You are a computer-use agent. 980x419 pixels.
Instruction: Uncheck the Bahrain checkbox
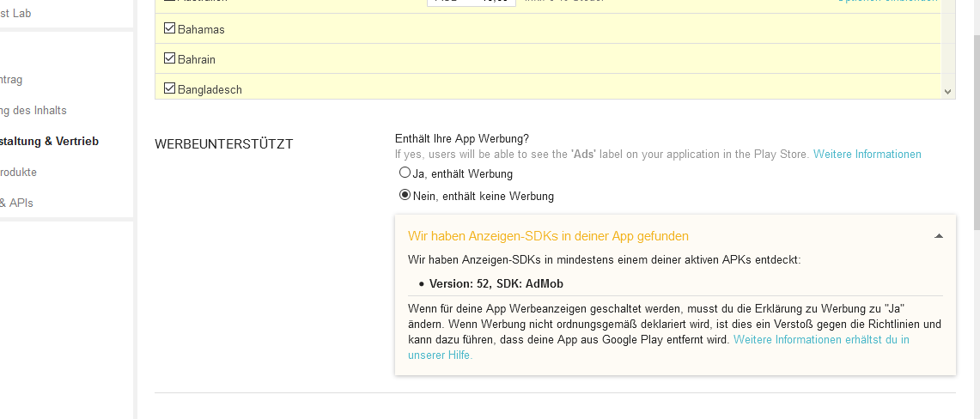(170, 59)
